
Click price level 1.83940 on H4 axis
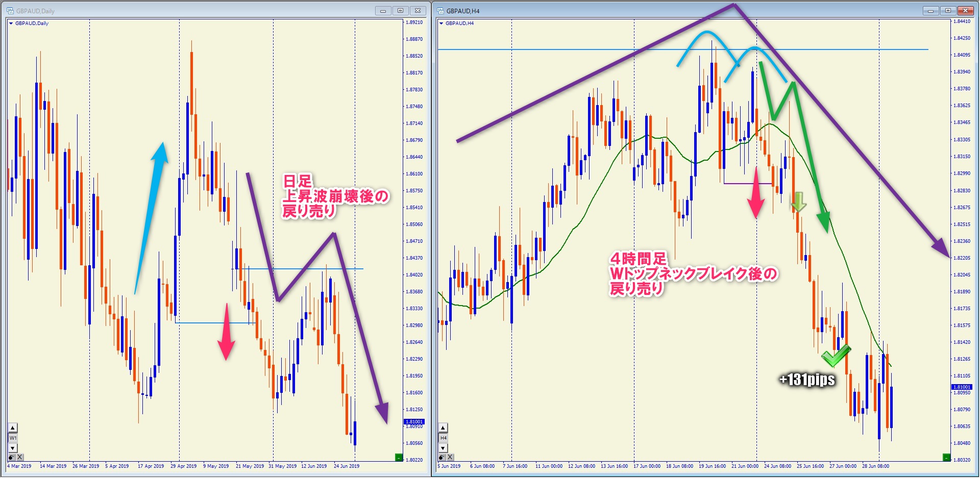962,72
